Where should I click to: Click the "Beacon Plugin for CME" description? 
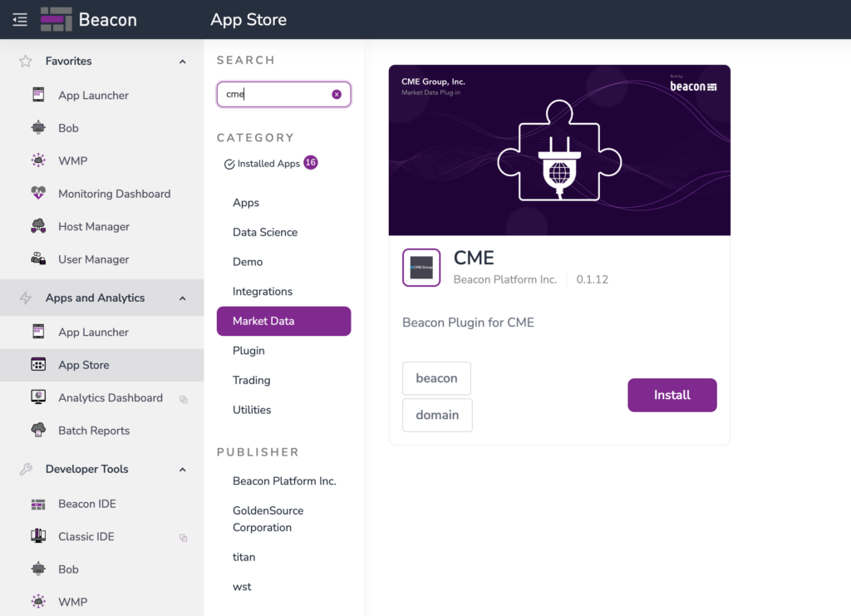(468, 323)
